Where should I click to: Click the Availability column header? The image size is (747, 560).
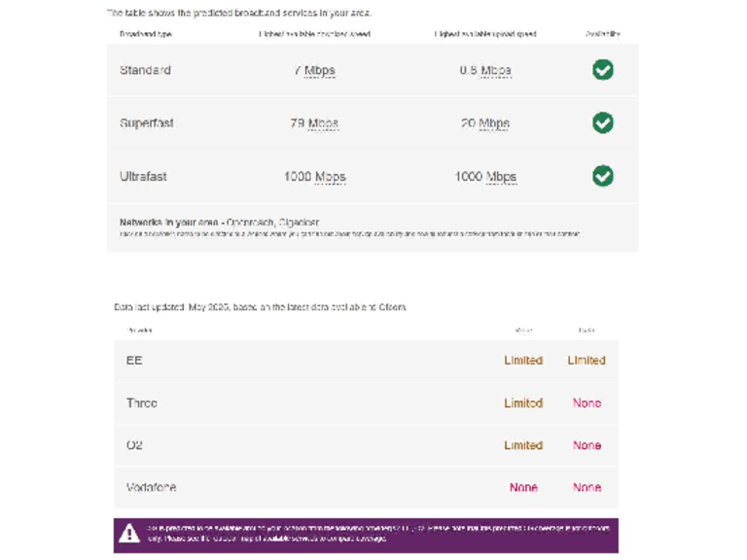[x=603, y=34]
